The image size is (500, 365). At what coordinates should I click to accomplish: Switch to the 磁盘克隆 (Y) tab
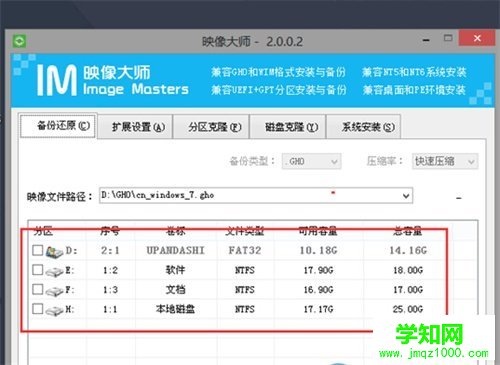pyautogui.click(x=288, y=127)
